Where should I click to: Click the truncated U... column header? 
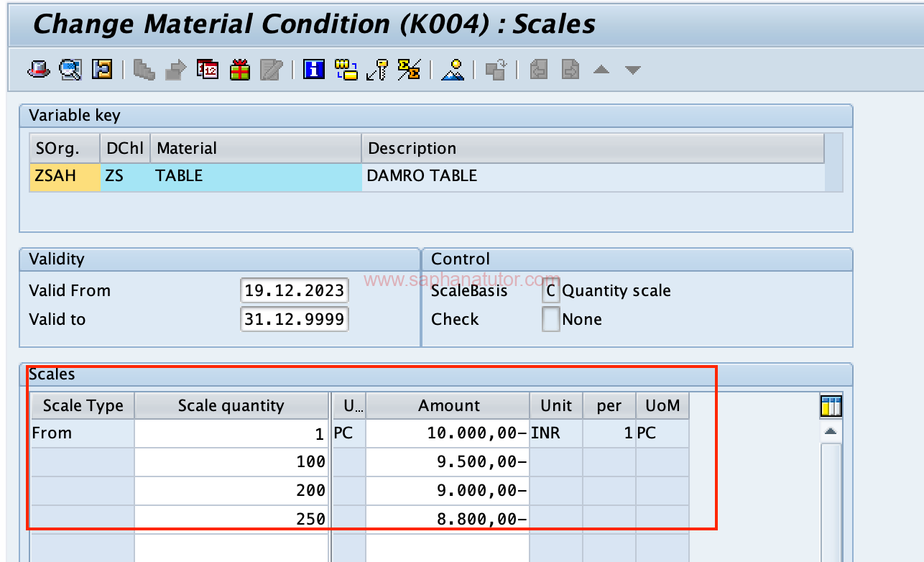(349, 405)
